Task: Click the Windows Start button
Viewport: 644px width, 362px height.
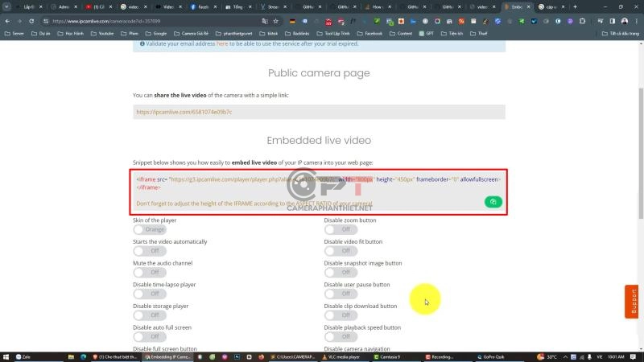Action: [x=6, y=356]
